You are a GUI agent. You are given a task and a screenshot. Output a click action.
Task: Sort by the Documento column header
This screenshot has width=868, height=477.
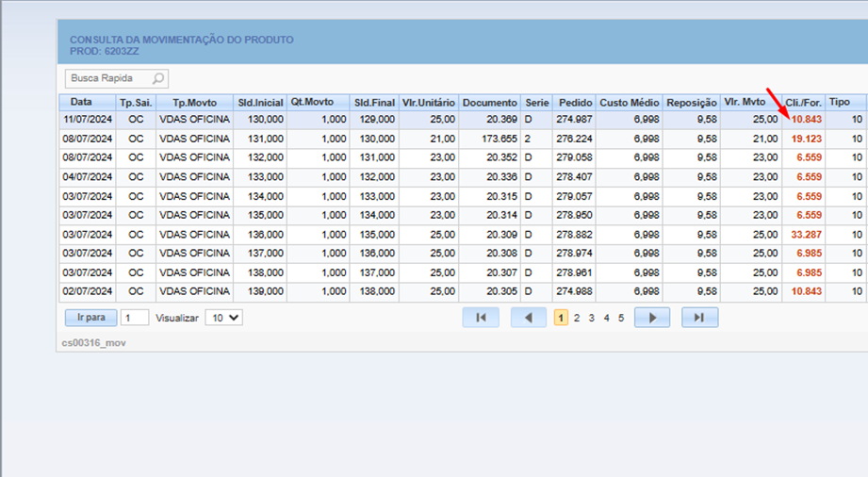[489, 102]
